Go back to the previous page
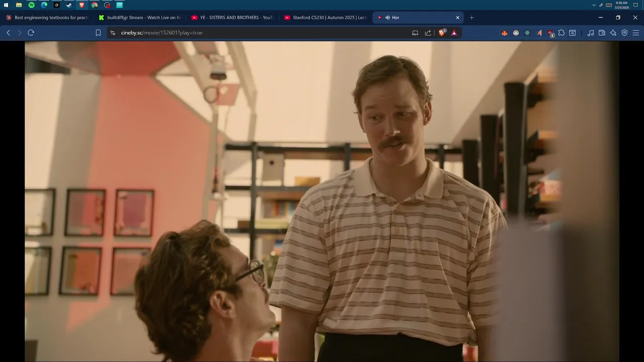The width and height of the screenshot is (644, 362). (x=8, y=33)
